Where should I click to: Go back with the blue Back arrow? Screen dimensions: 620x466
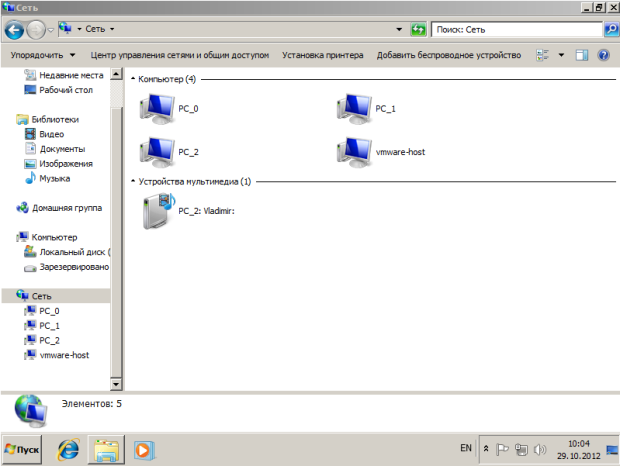(14, 30)
